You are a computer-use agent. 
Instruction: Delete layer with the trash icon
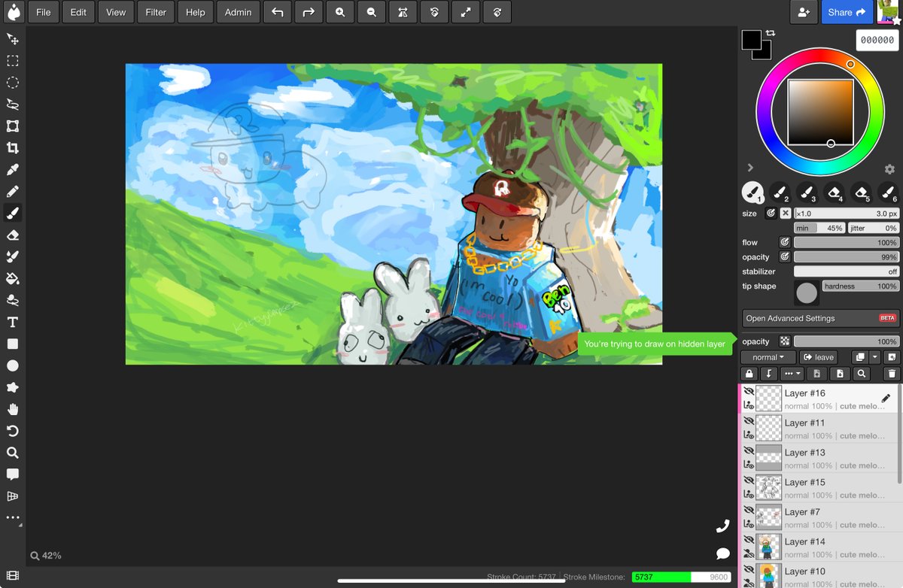(892, 374)
